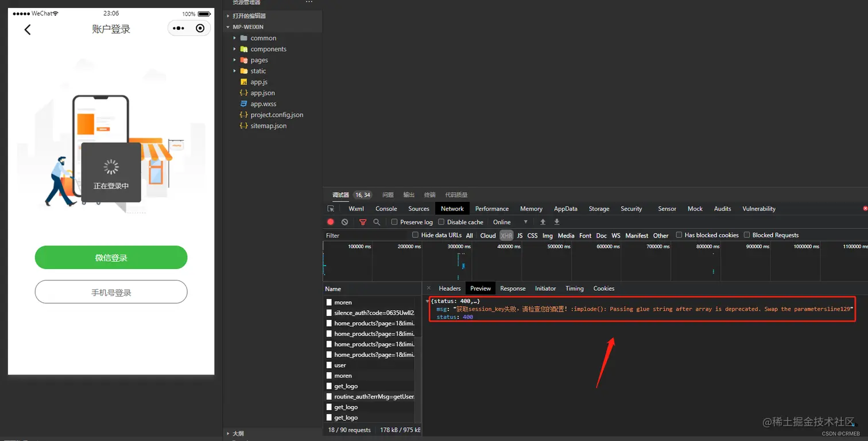The image size is (868, 441).
Task: Click the 手机号登录 button
Action: tap(111, 292)
